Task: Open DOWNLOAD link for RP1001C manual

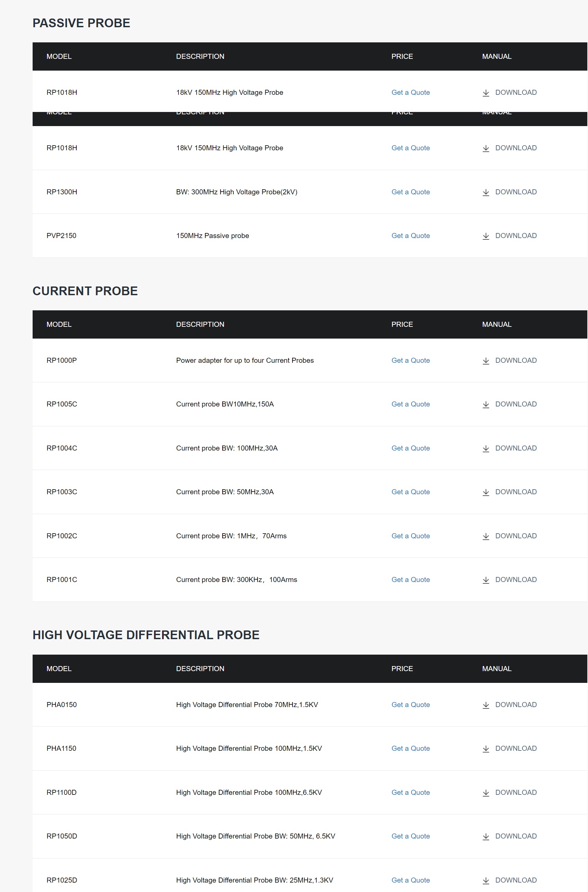Action: (x=516, y=580)
